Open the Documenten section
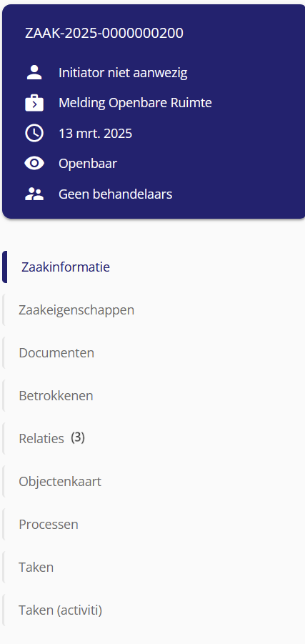 click(154, 353)
